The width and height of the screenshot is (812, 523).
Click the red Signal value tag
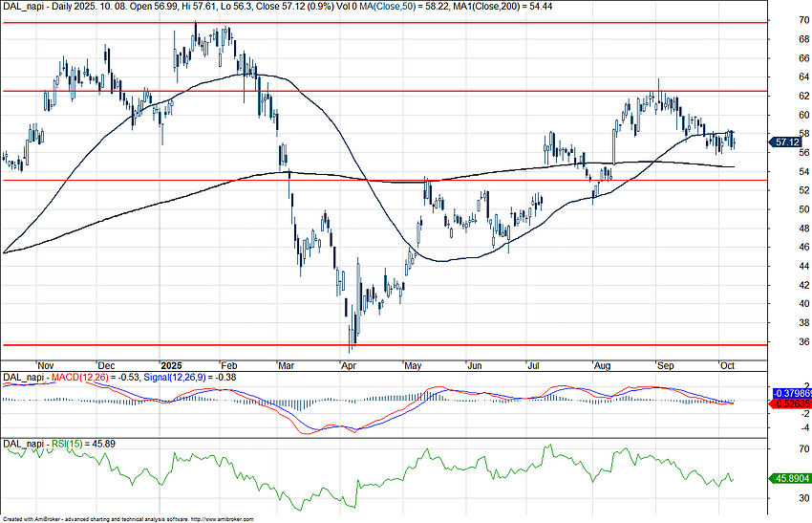click(790, 403)
